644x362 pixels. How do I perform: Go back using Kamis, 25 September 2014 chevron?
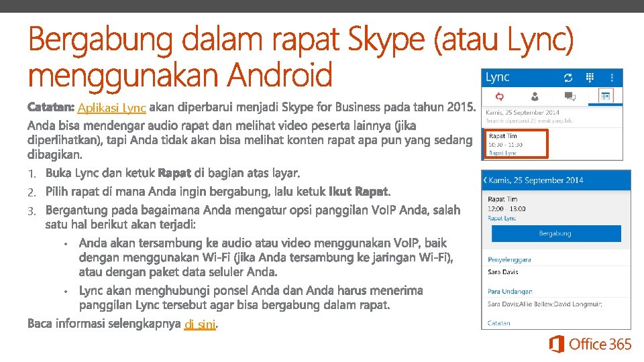pos(485,180)
